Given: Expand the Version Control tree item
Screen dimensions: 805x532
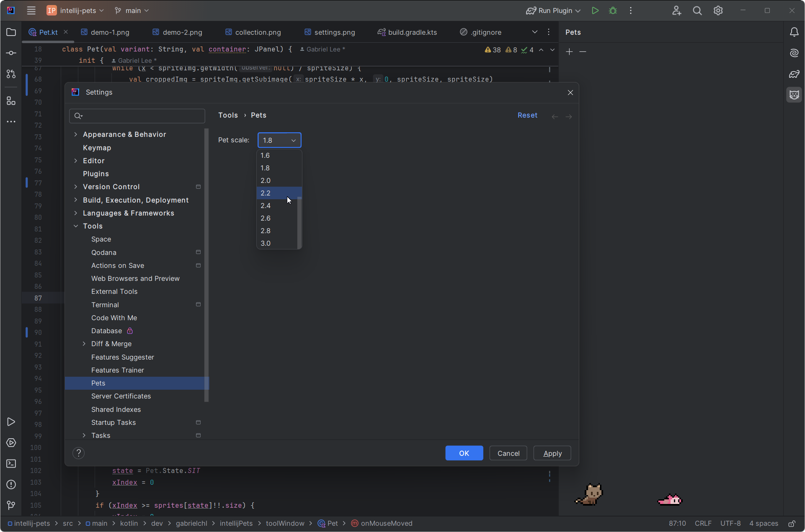Looking at the screenshot, I should [x=76, y=186].
